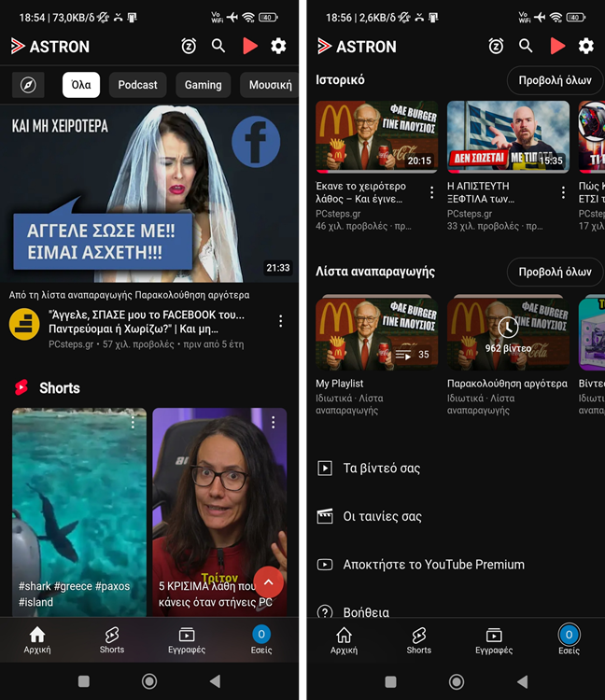
Task: Open the 5 ΚΡΙΣΙΜΑ λάθη short
Action: pyautogui.click(x=219, y=512)
